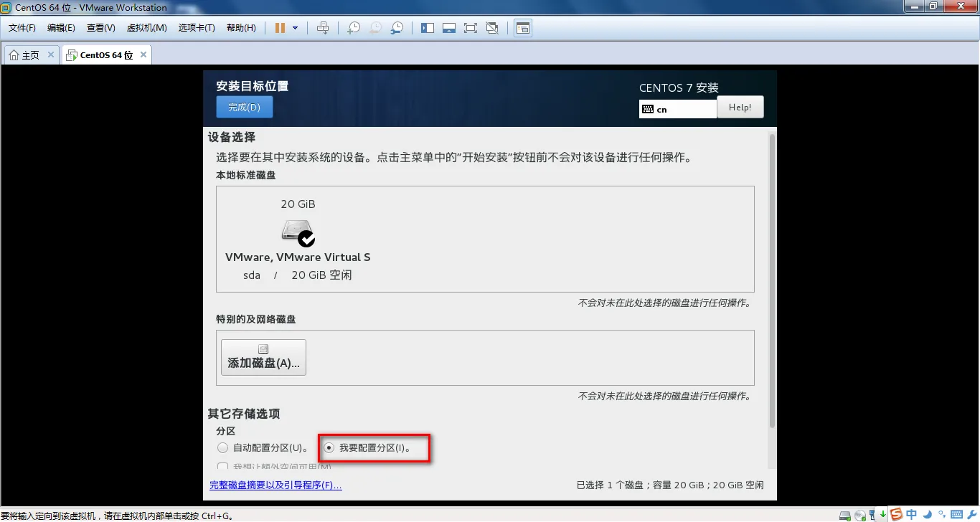The height and width of the screenshot is (522, 980).
Task: Click the pause virtual machine icon
Action: pyautogui.click(x=280, y=28)
